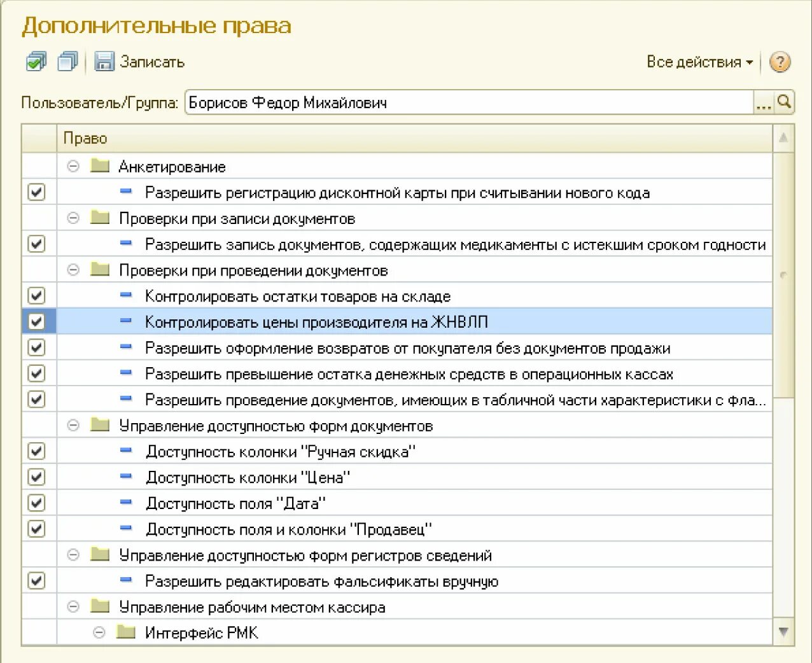Viewport: 812px width, 663px height.
Task: Click the uncheck all boxes toolbar icon
Action: tap(67, 62)
